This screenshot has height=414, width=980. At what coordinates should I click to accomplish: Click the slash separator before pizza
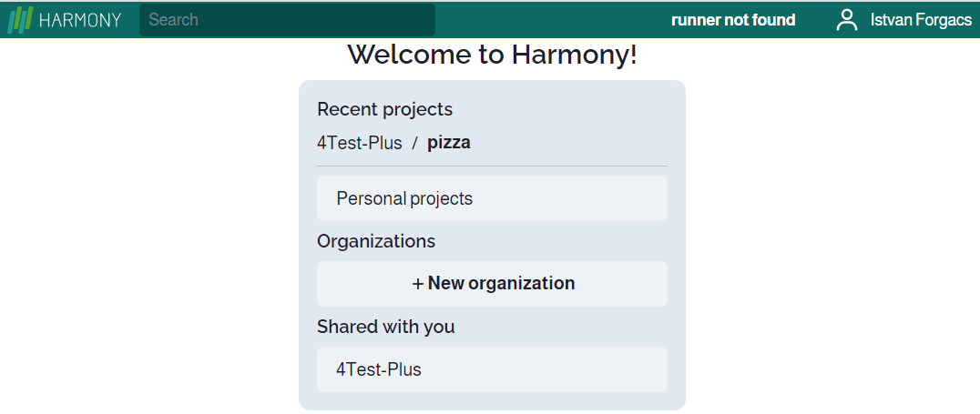[414, 143]
